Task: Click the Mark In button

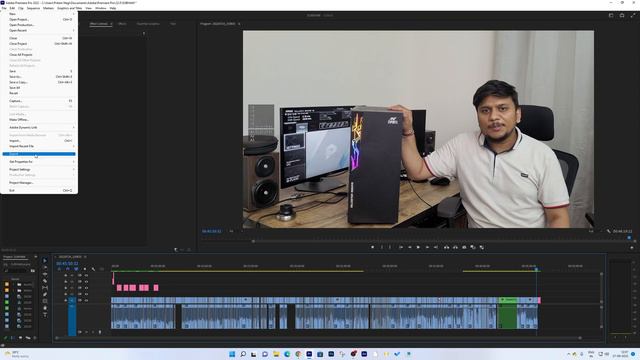Action: [x=382, y=247]
